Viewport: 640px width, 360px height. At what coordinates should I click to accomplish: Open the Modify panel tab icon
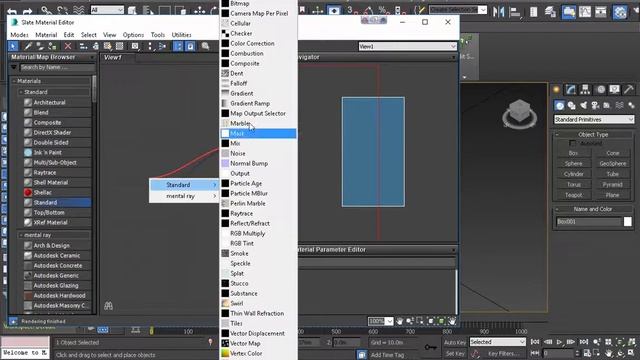tap(571, 90)
